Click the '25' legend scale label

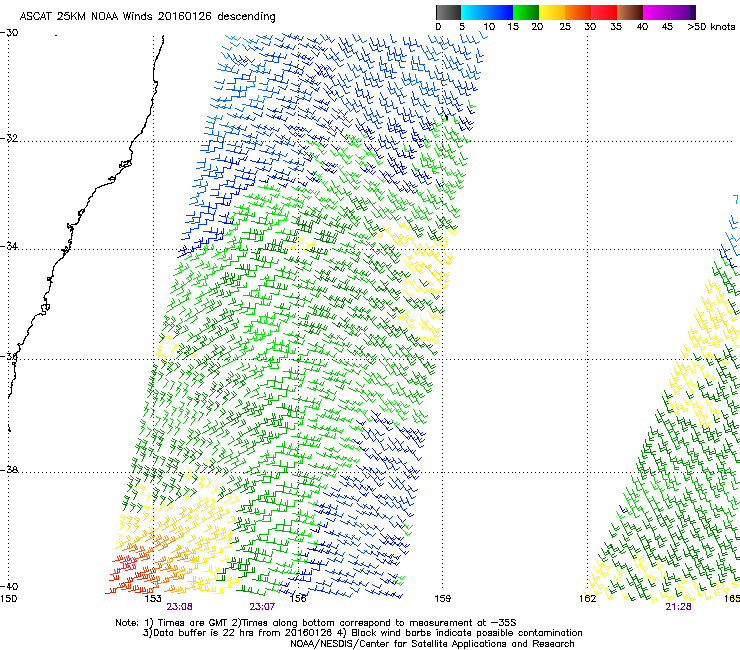[x=565, y=27]
